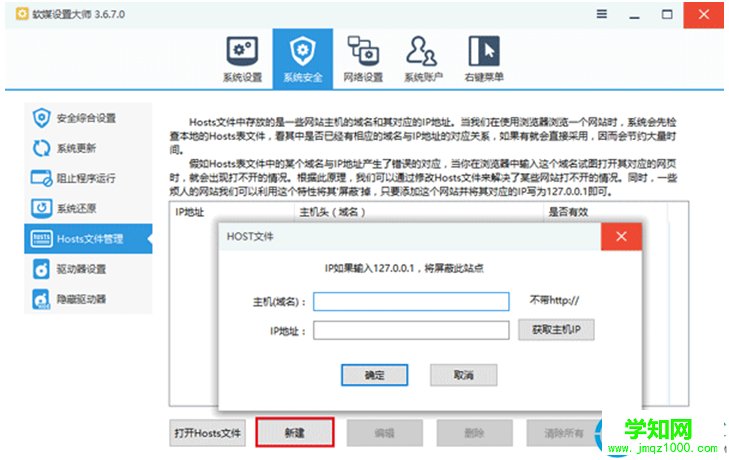Screen dimensions: 729x460
Task: Click the 新建 button
Action: coord(295,433)
